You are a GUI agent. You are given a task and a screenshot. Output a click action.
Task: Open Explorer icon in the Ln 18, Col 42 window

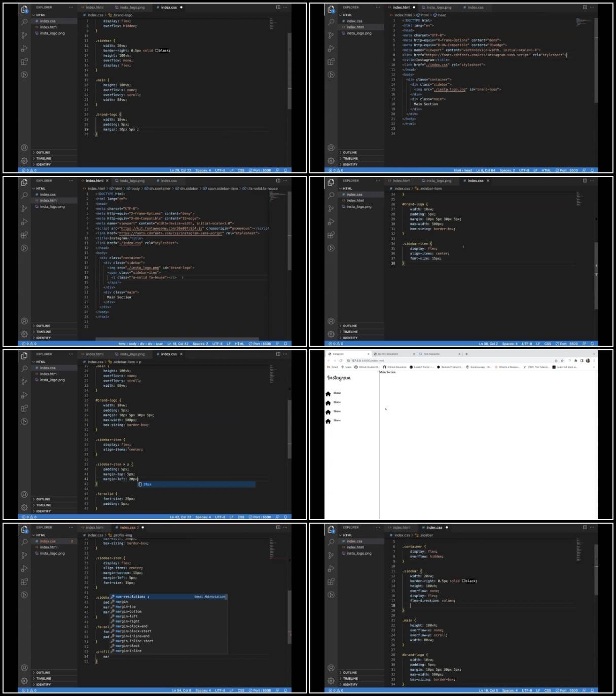coord(24,182)
